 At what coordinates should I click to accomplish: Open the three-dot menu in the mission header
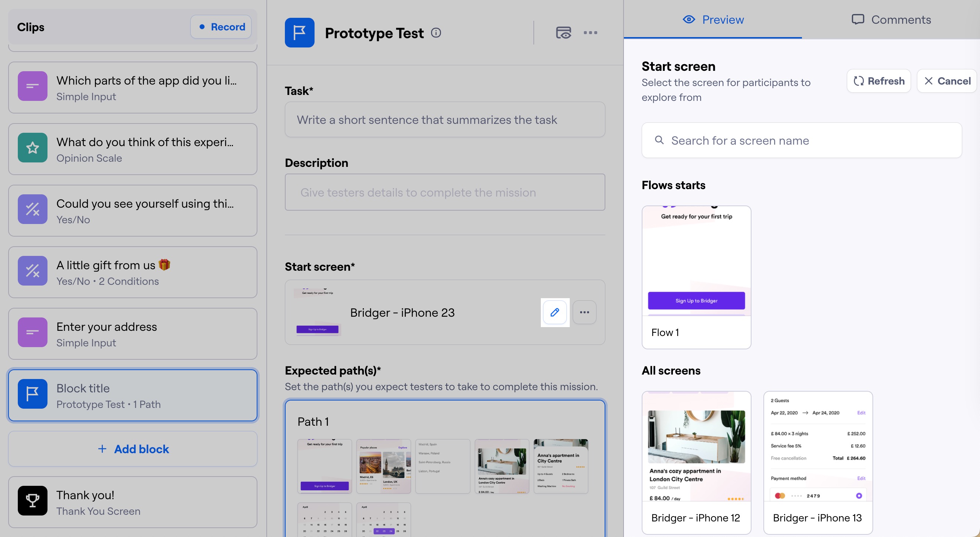tap(591, 33)
